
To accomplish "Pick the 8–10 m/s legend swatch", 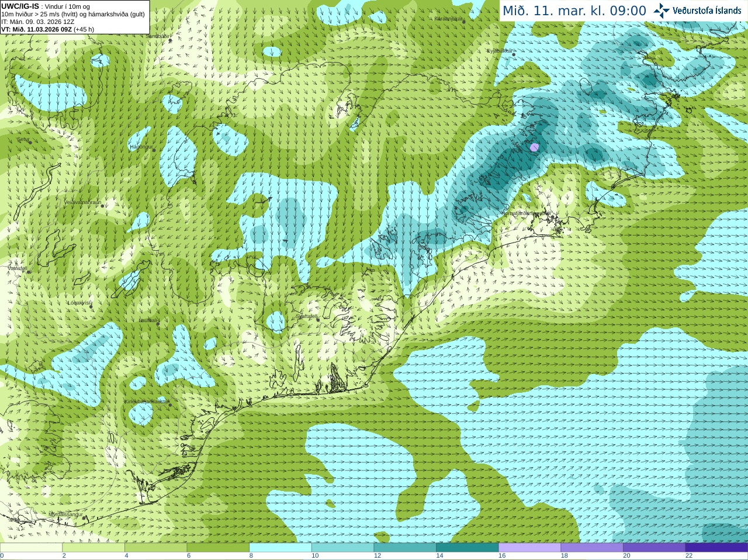I will pyautogui.click(x=280, y=548).
